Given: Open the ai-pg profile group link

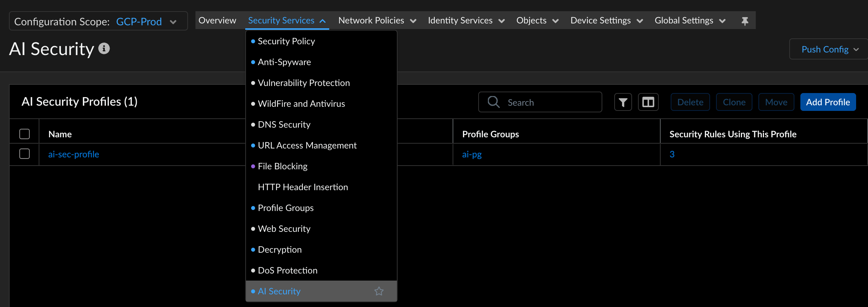Looking at the screenshot, I should click(x=472, y=154).
